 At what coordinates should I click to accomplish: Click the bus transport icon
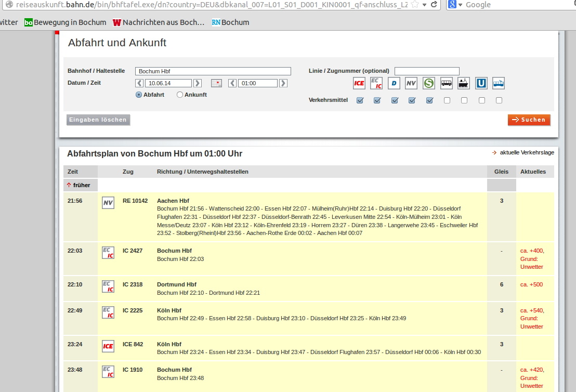(447, 83)
